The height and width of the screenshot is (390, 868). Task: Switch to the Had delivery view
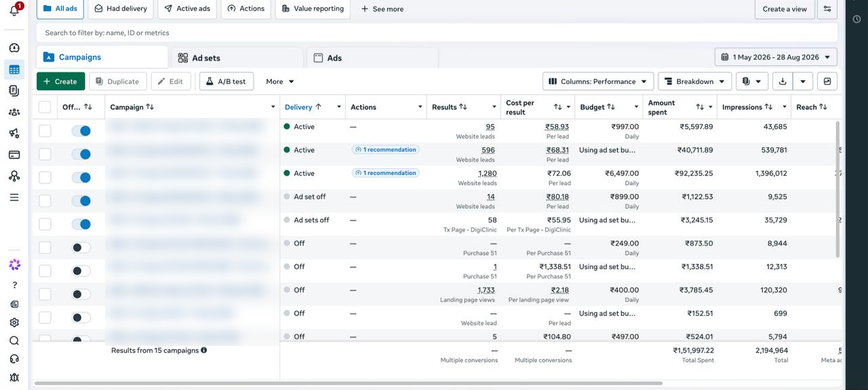(121, 9)
